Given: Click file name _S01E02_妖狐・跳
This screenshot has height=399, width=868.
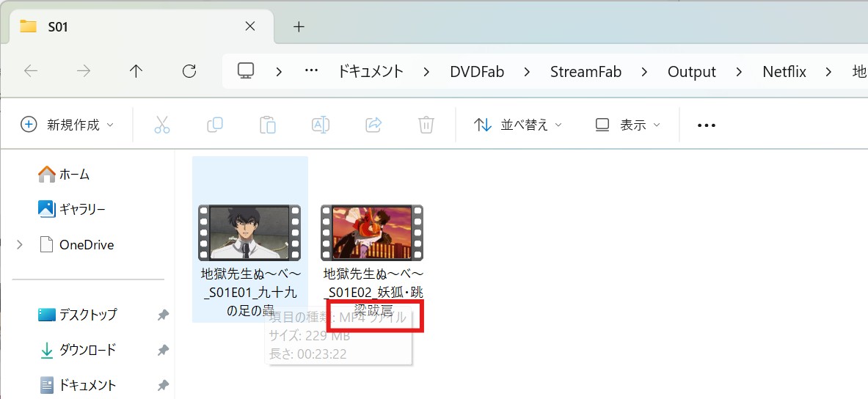Looking at the screenshot, I should (x=373, y=292).
